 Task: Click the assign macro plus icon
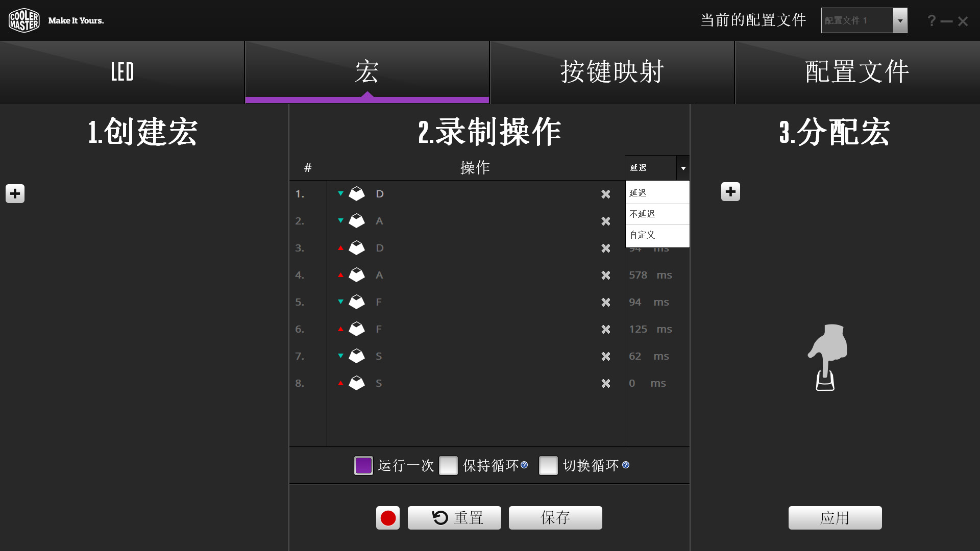click(x=730, y=191)
